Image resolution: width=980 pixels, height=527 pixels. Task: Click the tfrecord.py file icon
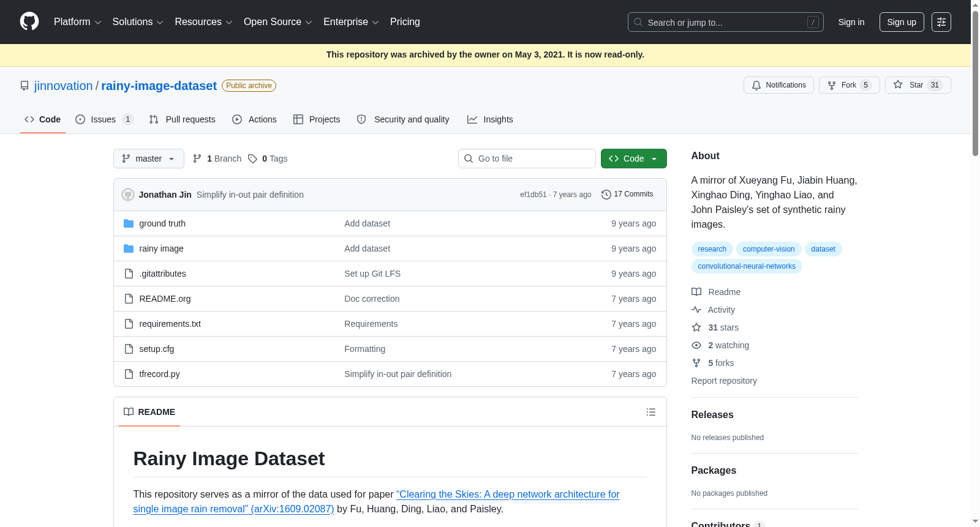tap(129, 374)
